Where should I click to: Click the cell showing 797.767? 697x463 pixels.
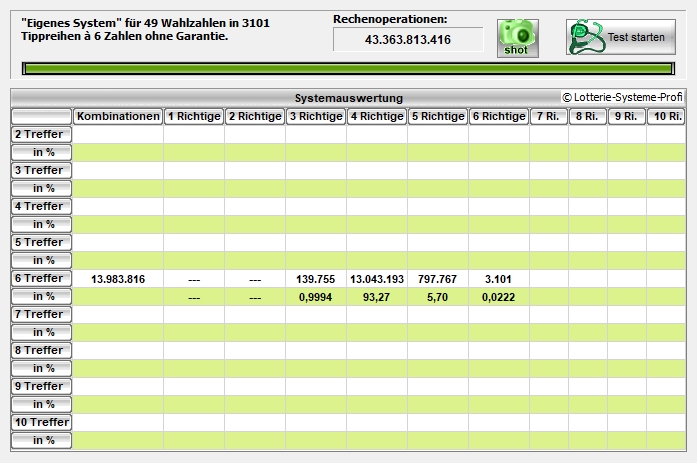437,279
